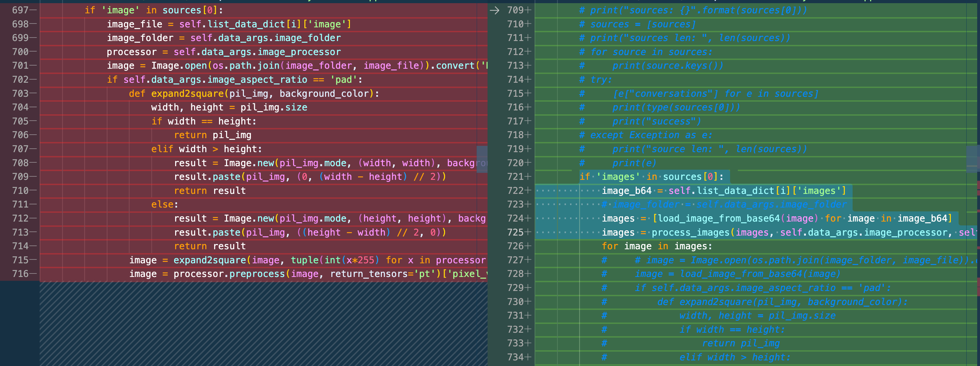
Task: Click the added line "if 'images' in sources[0]:"
Action: [x=651, y=177]
